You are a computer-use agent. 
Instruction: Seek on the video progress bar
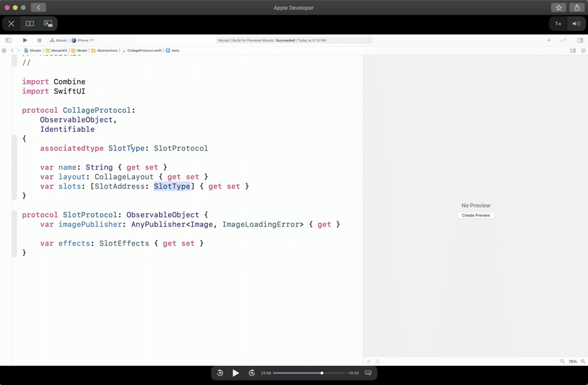(309, 373)
